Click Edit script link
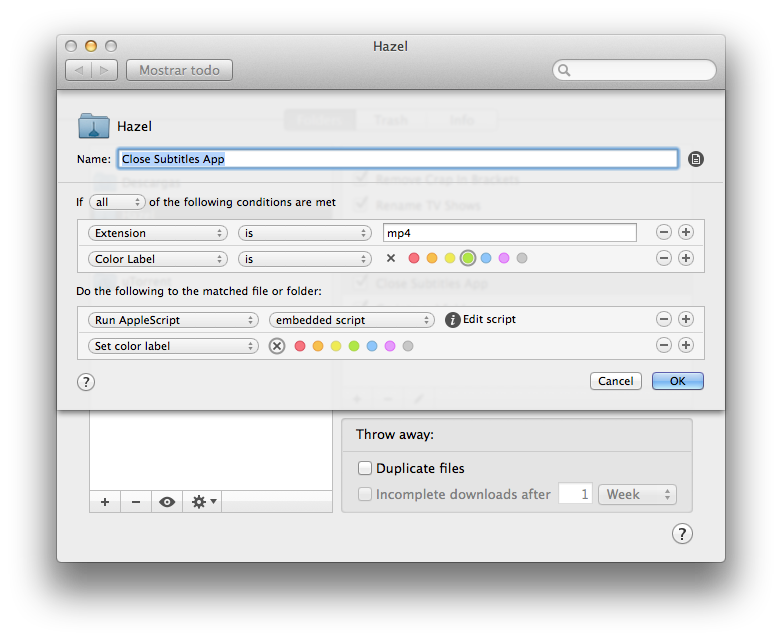The height and width of the screenshot is (641, 782). point(489,319)
